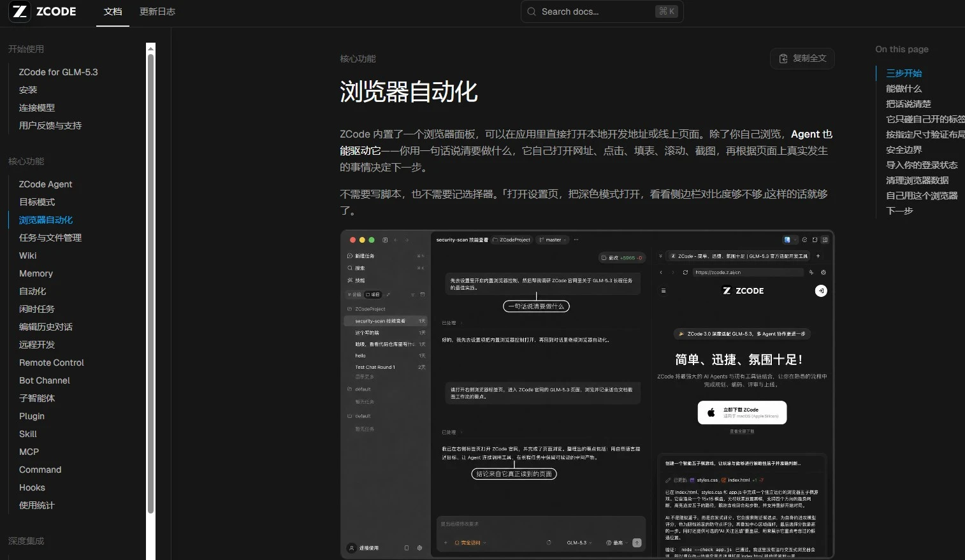The height and width of the screenshot is (560, 965).
Task: Open the 使用统计 sidebar page
Action: [x=37, y=505]
